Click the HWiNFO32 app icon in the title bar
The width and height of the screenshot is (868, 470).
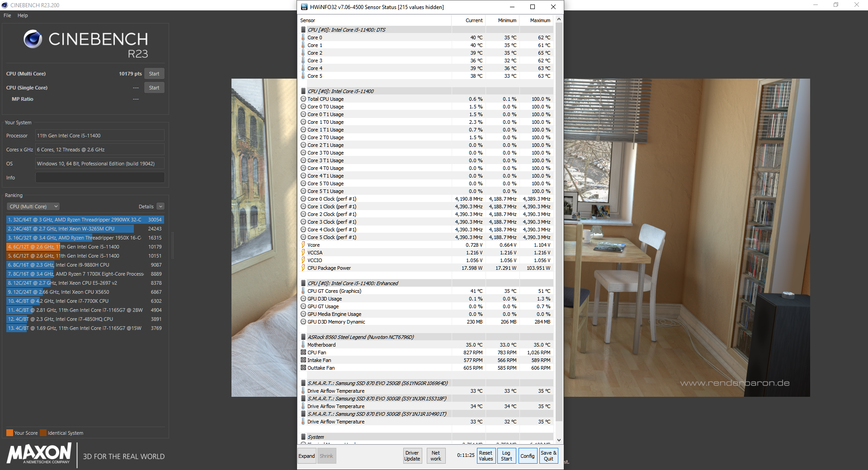304,7
